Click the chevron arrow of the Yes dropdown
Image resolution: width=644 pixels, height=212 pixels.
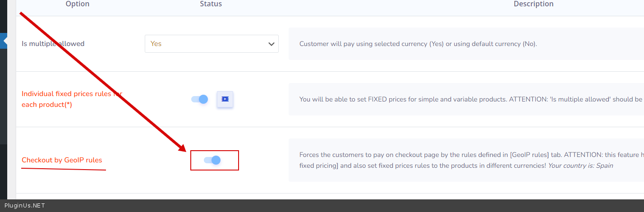coord(271,44)
